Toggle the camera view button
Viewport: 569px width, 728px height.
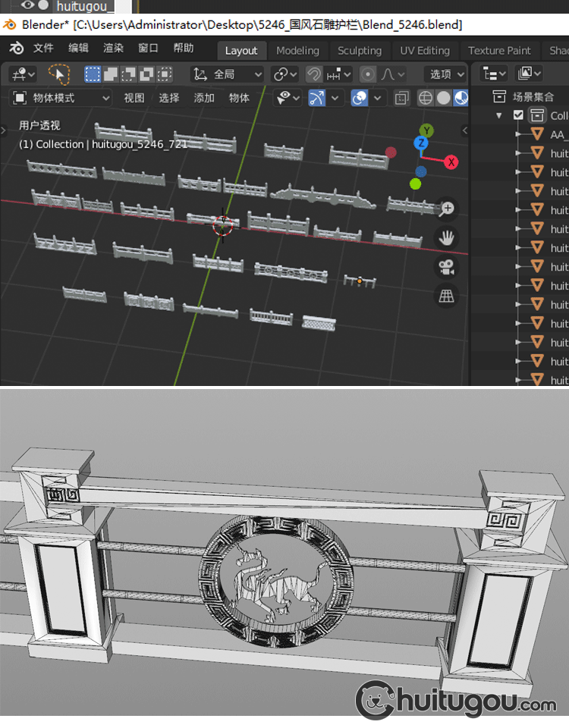pyautogui.click(x=446, y=268)
